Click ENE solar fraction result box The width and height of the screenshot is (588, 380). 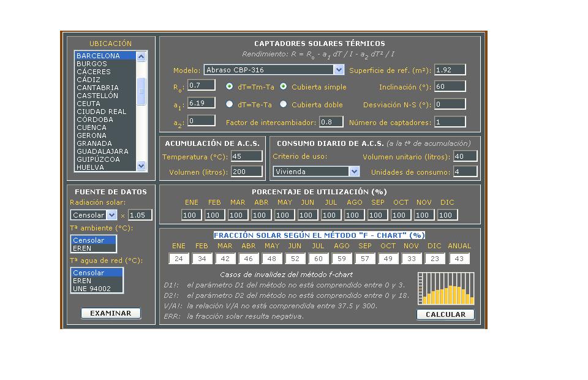[x=179, y=259]
